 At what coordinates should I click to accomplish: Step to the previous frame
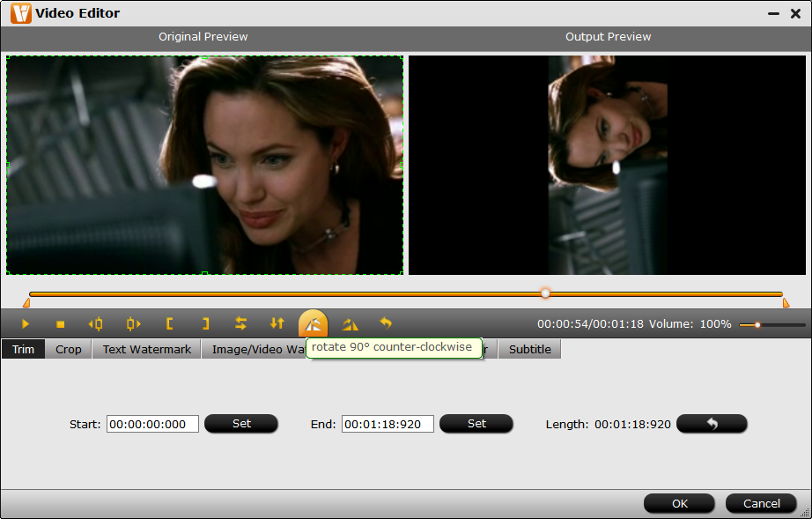click(x=96, y=324)
